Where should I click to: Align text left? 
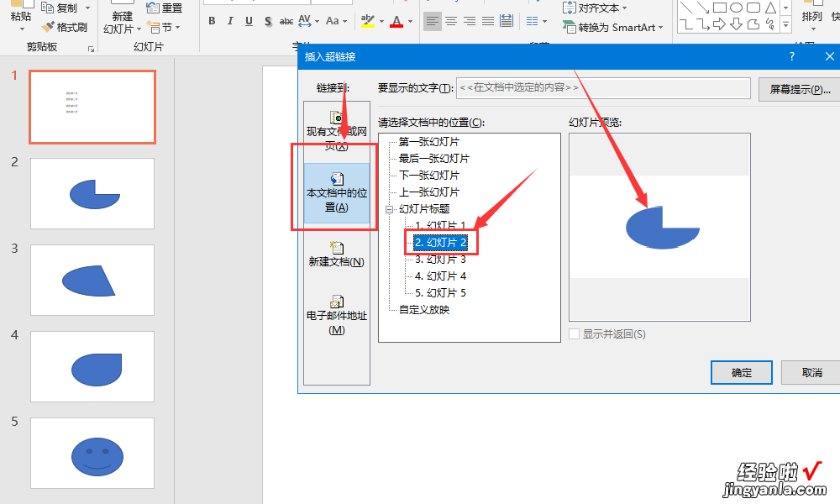[x=433, y=21]
